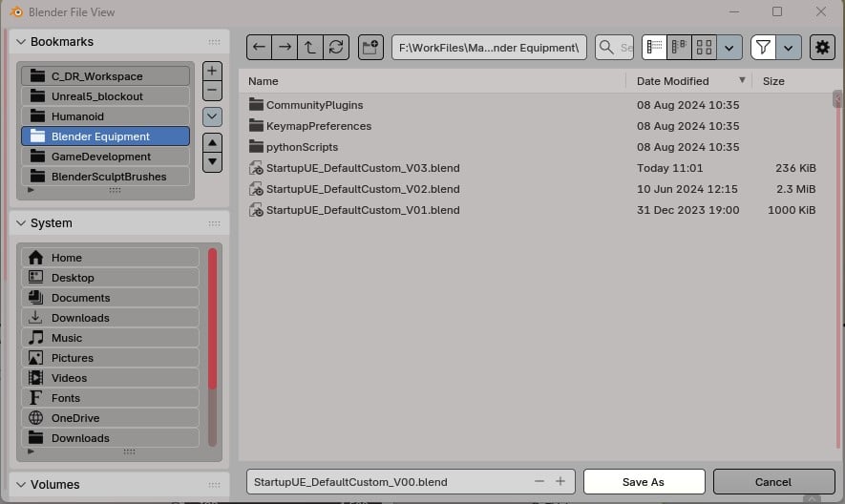Viewport: 845px width, 504px height.
Task: Go to the Fonts folder
Action: point(111,398)
